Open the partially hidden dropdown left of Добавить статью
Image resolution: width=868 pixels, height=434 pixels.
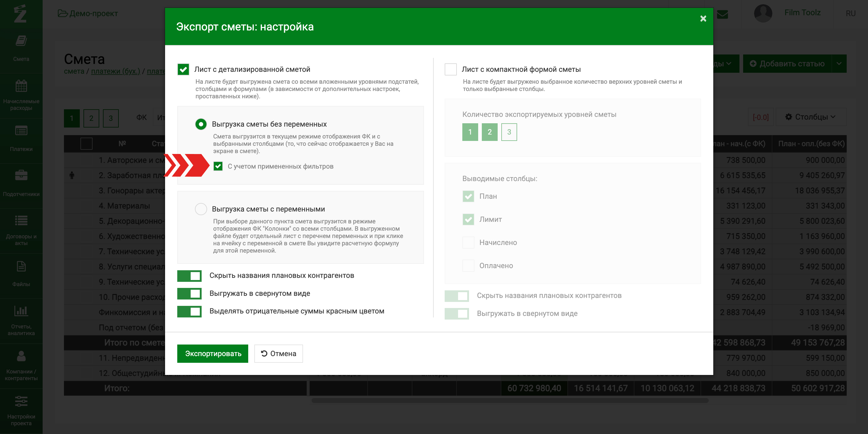[x=726, y=64]
